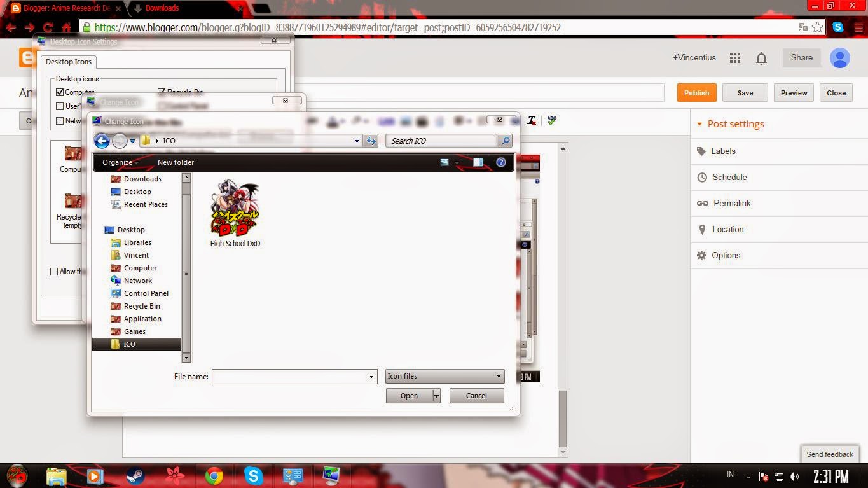Image resolution: width=868 pixels, height=488 pixels.
Task: Check the Network desktop icon checkbox
Action: pos(60,121)
